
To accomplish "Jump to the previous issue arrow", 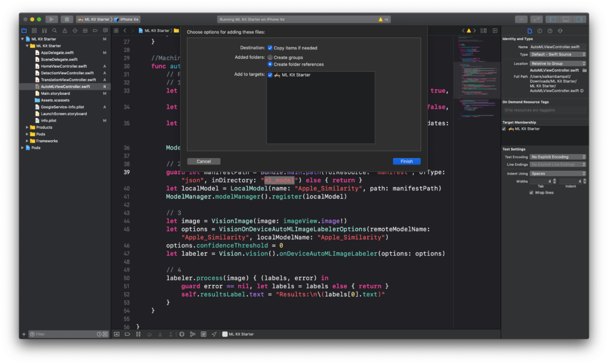I will 463,31.
